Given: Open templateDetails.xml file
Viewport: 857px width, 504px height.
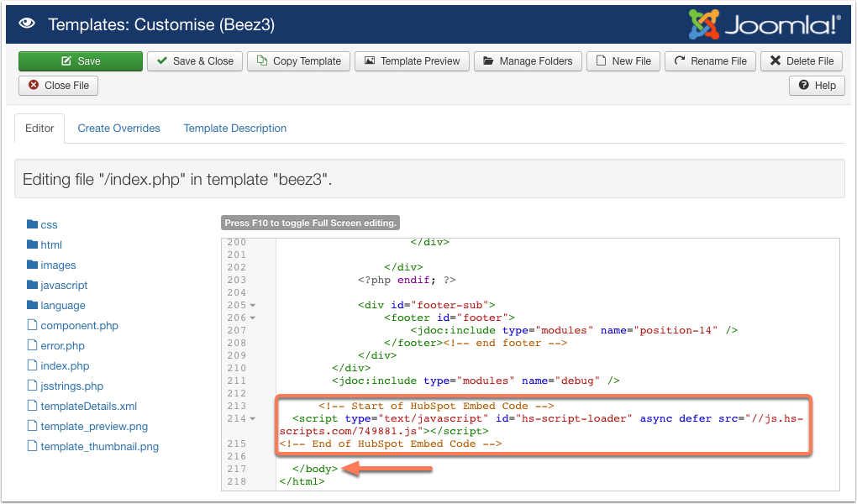Looking at the screenshot, I should 88,407.
